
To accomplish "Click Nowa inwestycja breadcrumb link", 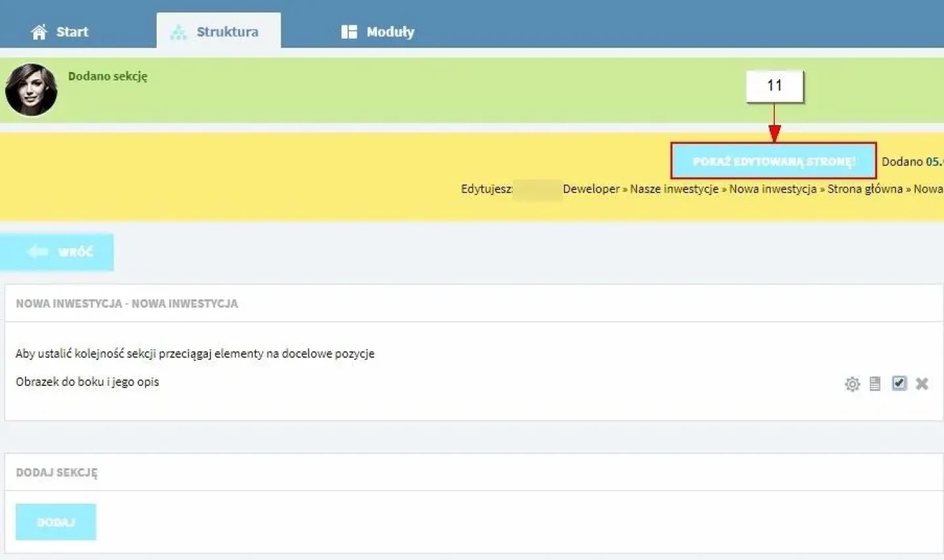I will [773, 189].
